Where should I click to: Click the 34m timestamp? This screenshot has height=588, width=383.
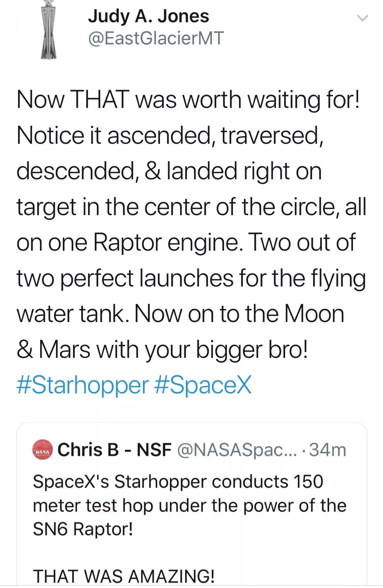click(x=327, y=450)
